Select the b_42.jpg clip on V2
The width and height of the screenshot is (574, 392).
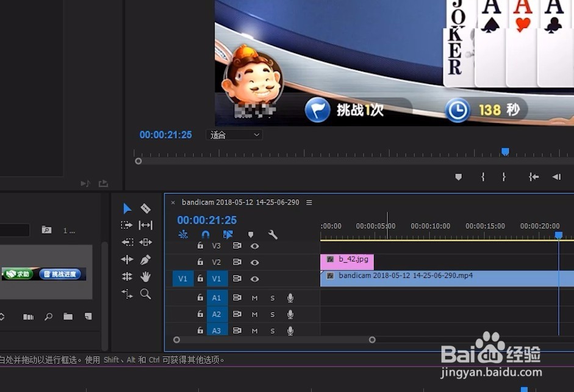click(x=347, y=262)
